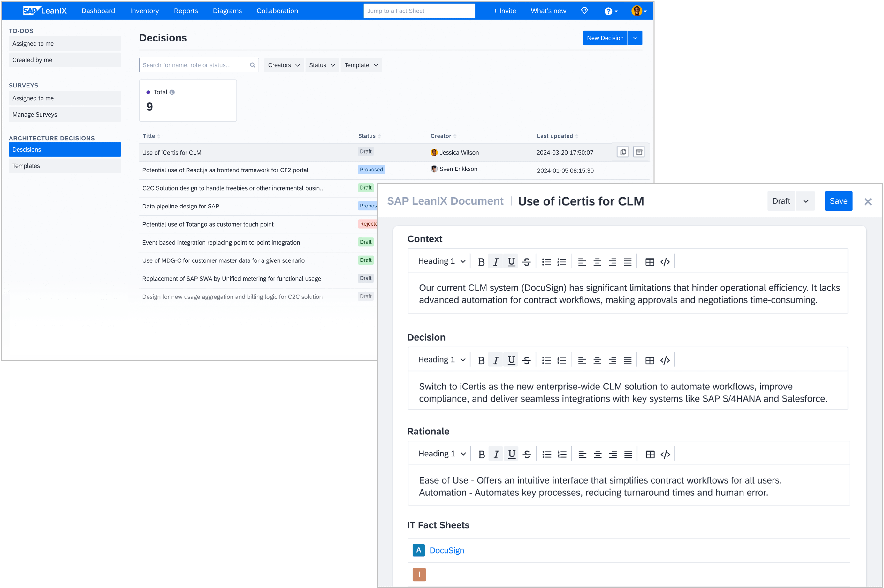884x588 pixels.
Task: Click Bold in the Rationale editor toolbar
Action: [x=482, y=455]
